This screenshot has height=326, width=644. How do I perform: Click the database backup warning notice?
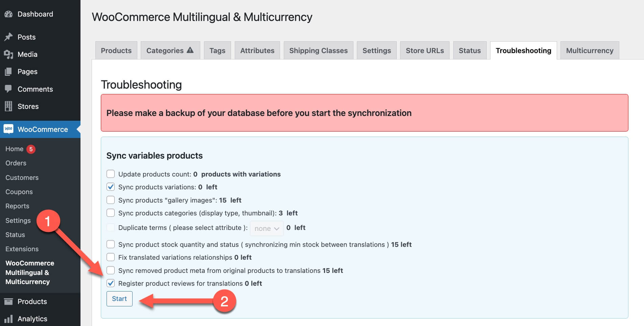pyautogui.click(x=364, y=113)
